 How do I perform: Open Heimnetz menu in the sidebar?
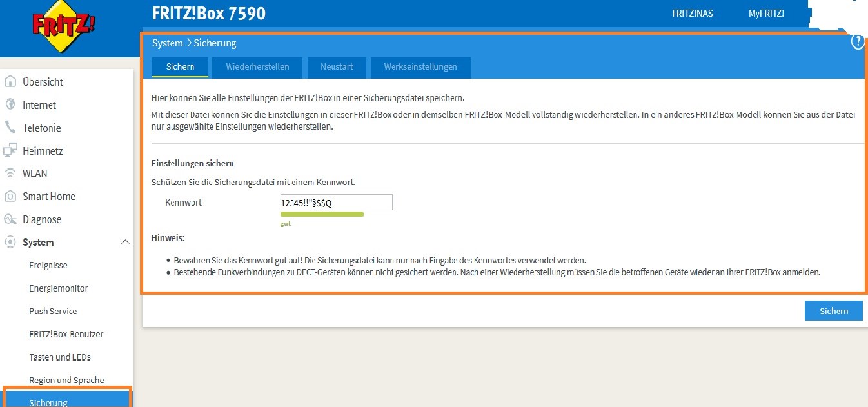[x=43, y=151]
